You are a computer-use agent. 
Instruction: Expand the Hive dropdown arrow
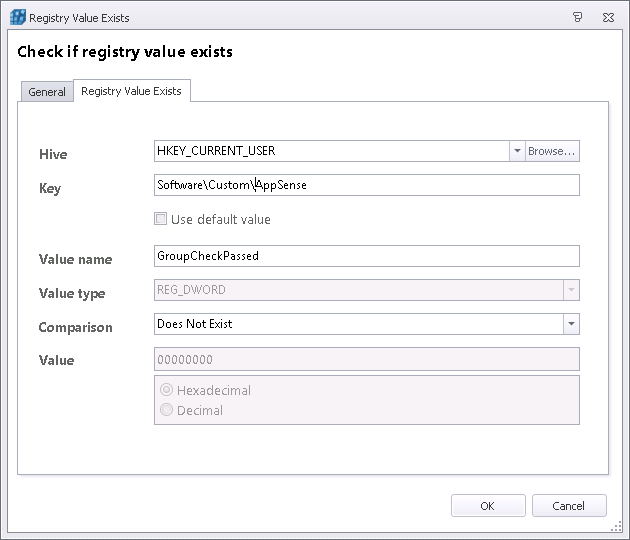(x=517, y=151)
